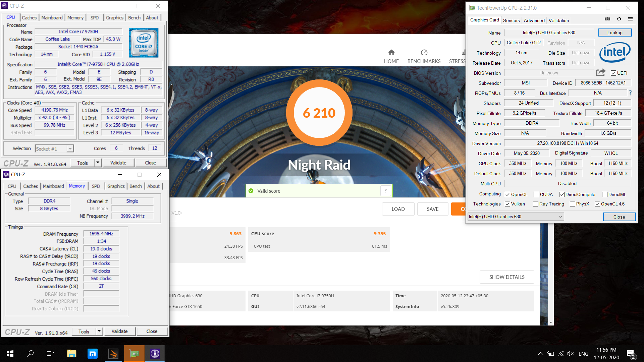Click battery status tray icon

pos(551,354)
